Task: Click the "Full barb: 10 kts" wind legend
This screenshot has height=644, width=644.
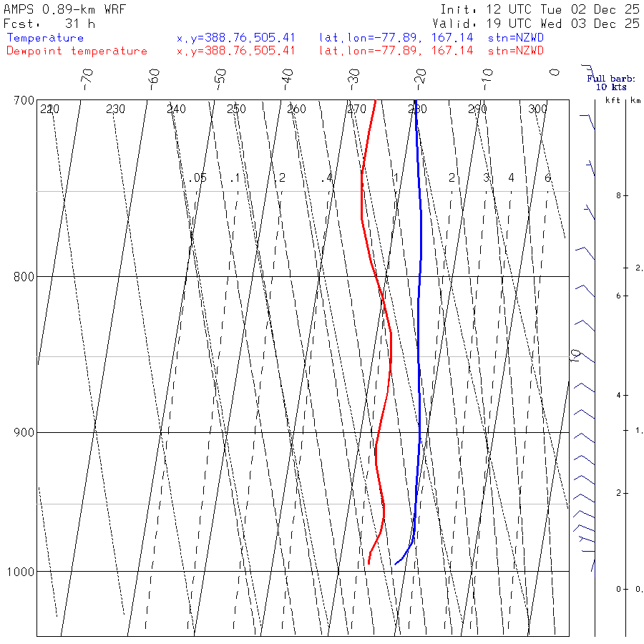Action: (x=611, y=82)
